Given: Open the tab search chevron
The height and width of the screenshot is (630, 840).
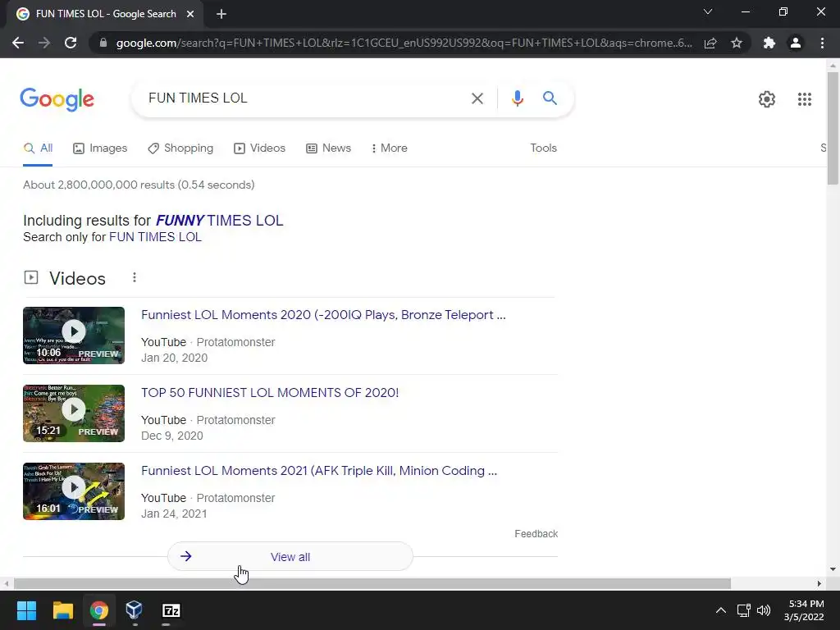Looking at the screenshot, I should (x=708, y=11).
